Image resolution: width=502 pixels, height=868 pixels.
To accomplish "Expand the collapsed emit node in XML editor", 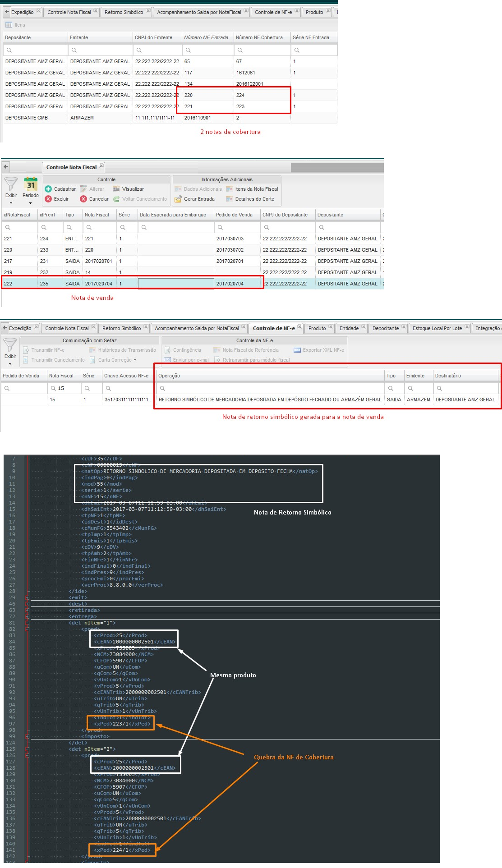I will [x=28, y=597].
